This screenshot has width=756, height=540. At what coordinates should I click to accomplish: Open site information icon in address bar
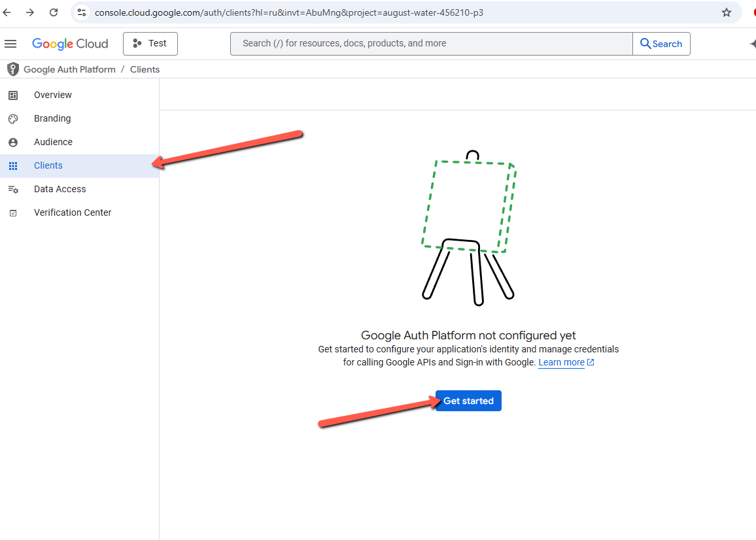tap(82, 12)
